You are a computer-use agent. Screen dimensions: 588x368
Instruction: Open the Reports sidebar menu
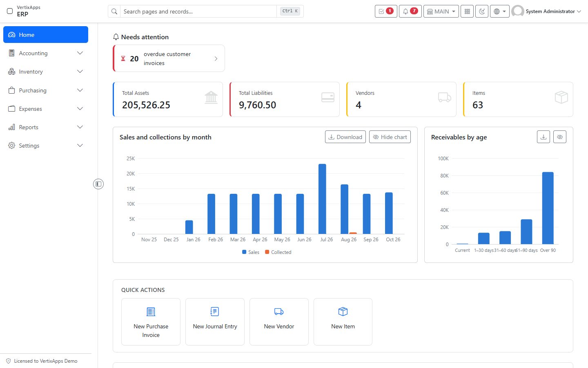[x=46, y=127]
